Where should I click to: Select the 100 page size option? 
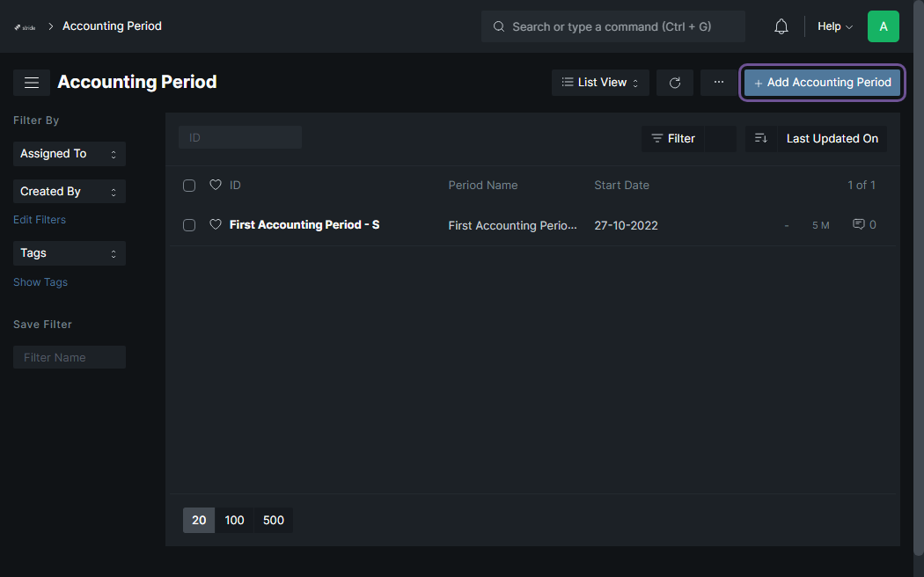pos(235,521)
